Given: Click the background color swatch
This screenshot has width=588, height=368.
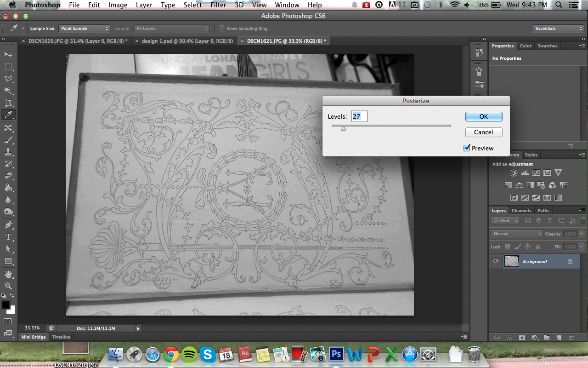Looking at the screenshot, I should point(12,311).
